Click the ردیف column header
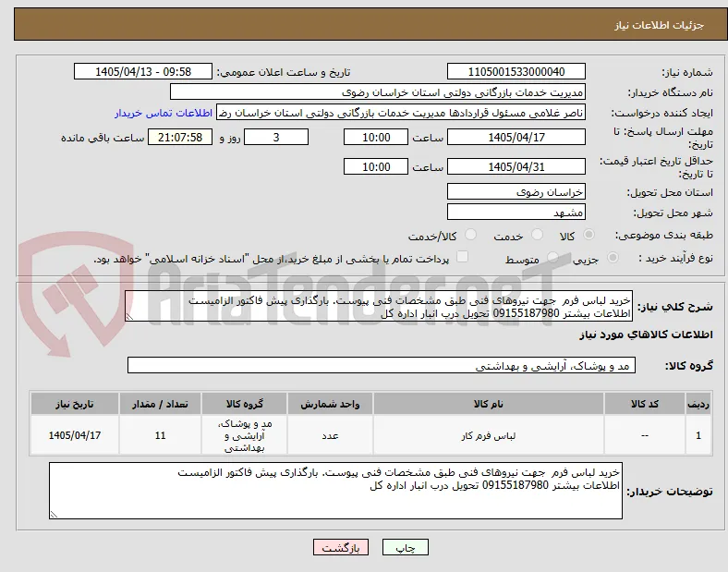 click(698, 404)
